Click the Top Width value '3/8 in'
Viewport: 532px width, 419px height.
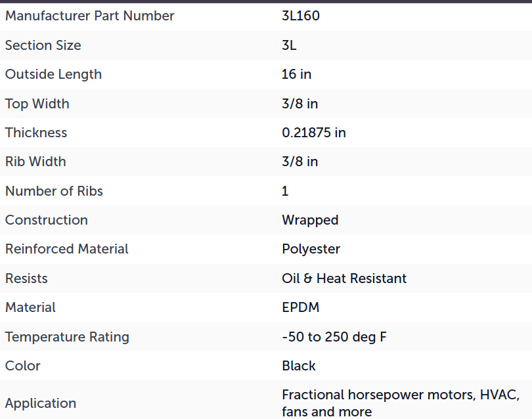pos(300,104)
